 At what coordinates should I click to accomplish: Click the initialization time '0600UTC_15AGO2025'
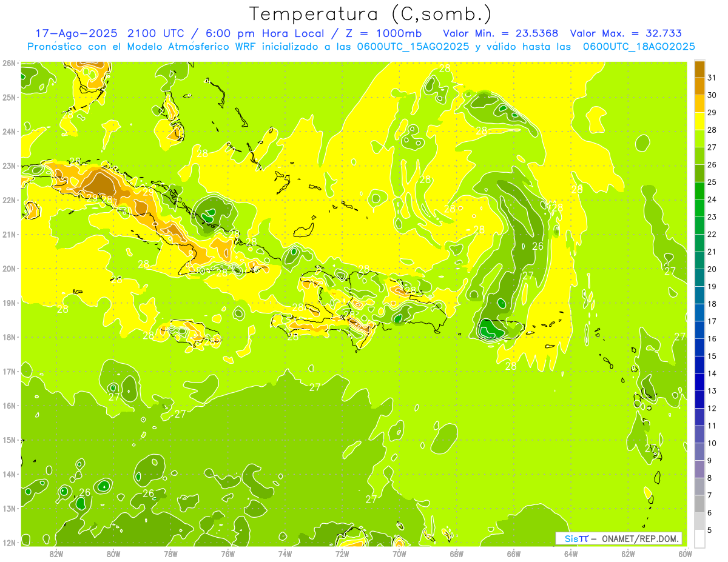(x=414, y=47)
